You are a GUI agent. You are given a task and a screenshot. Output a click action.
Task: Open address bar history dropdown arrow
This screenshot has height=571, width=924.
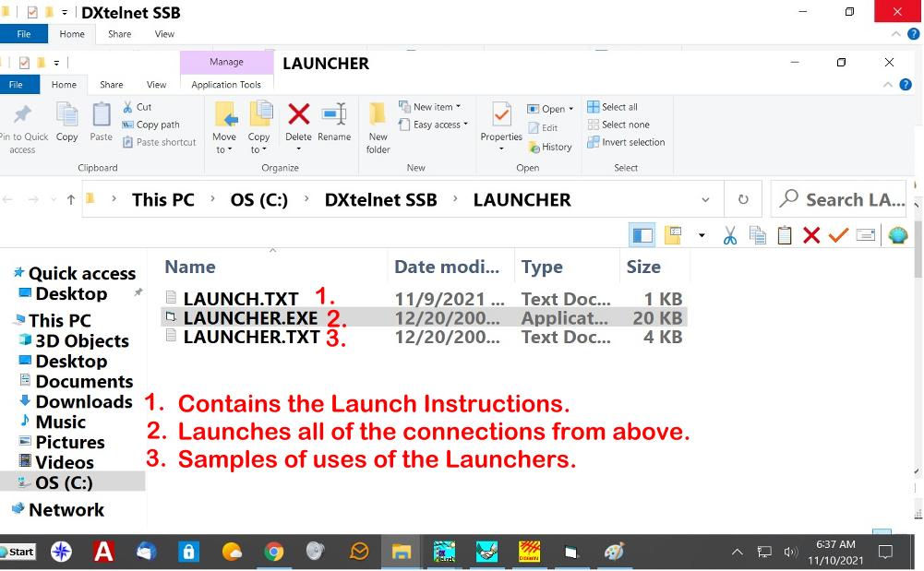[705, 200]
